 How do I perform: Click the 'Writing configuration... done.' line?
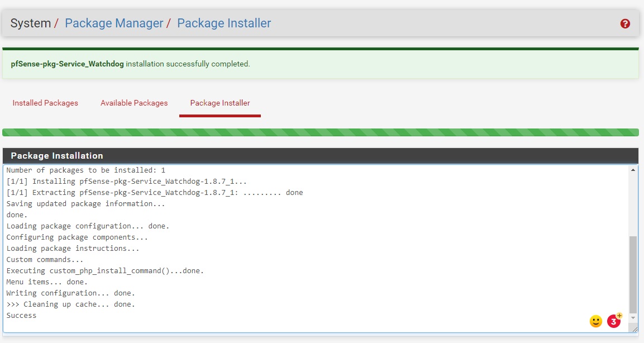click(70, 293)
